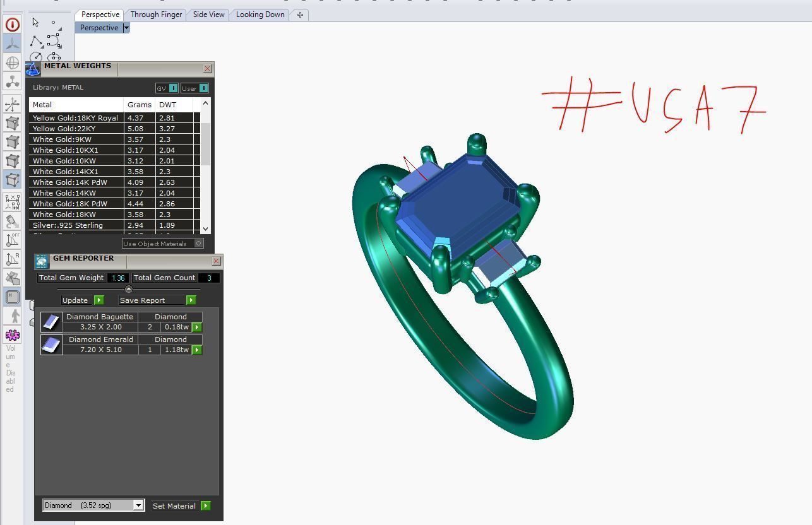Switch to the Perspective tab

tap(100, 15)
